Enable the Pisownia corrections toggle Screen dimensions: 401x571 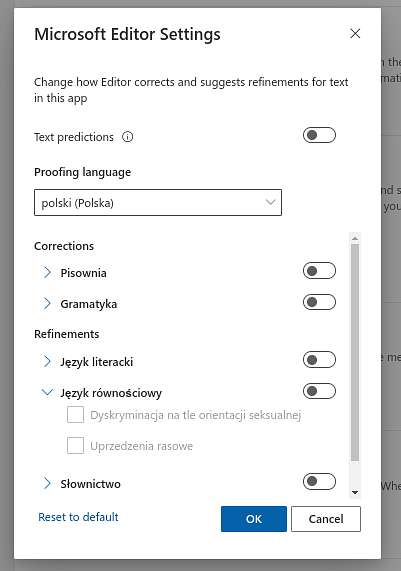click(x=319, y=271)
